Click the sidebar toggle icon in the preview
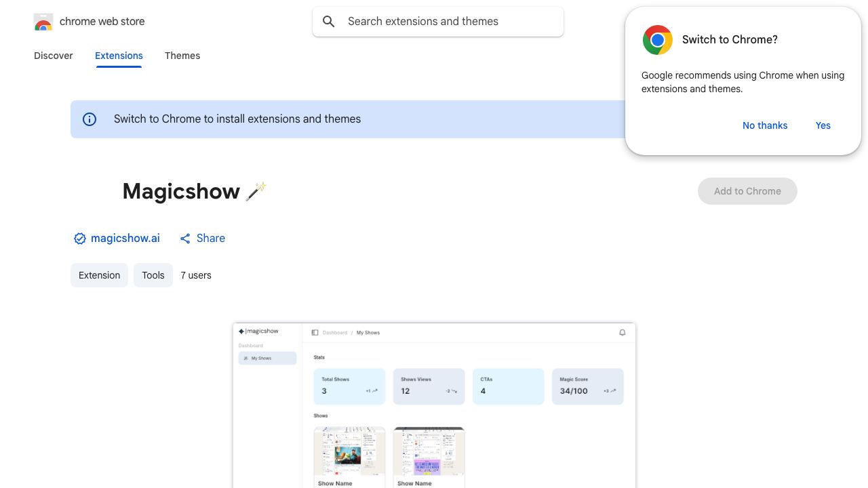This screenshot has width=868, height=488. point(315,333)
